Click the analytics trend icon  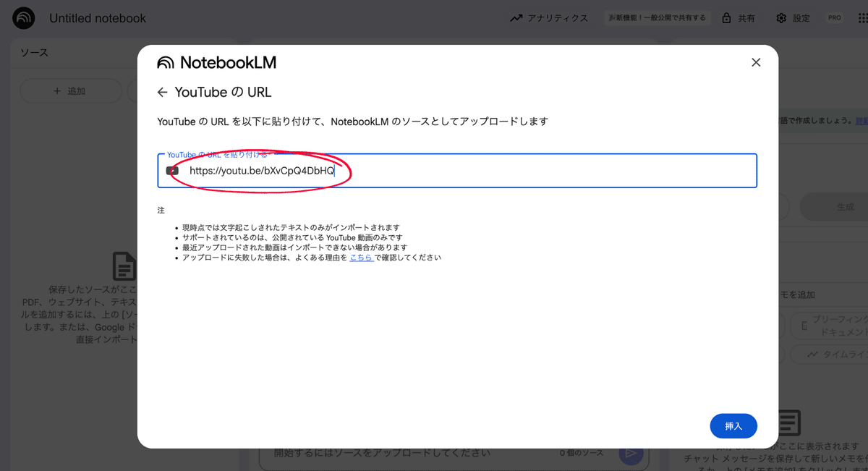516,18
